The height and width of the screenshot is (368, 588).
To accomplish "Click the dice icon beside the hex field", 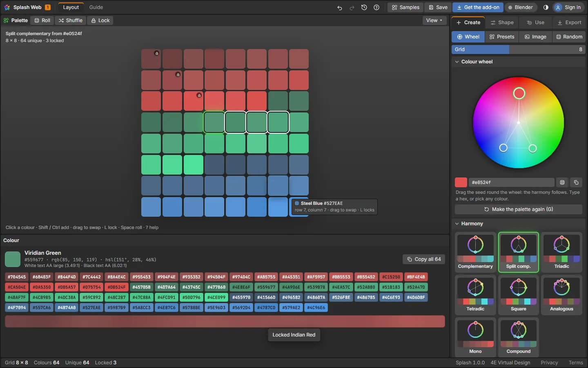I will 562,182.
